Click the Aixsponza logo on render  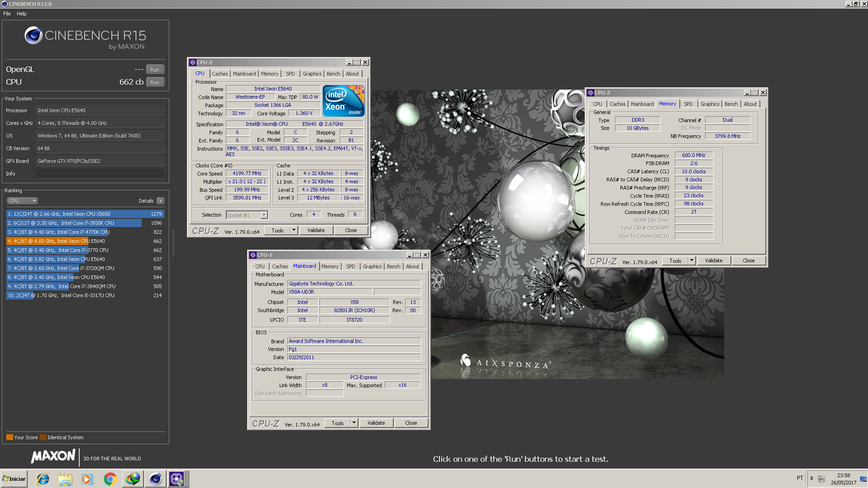506,362
